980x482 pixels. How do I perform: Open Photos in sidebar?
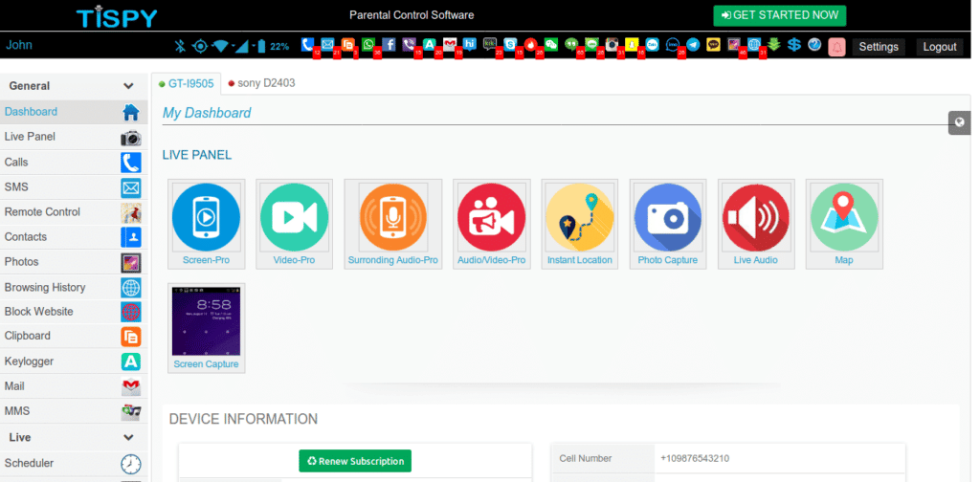point(74,262)
